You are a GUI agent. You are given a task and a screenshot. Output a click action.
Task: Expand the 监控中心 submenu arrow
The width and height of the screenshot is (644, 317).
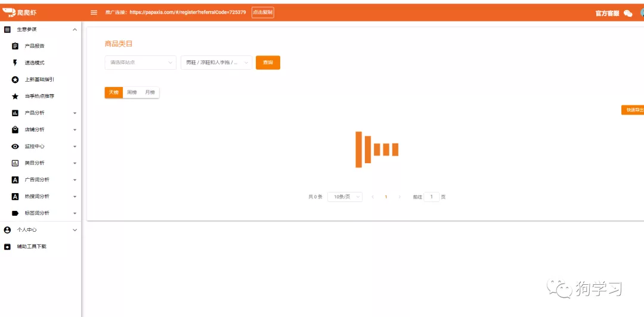click(x=75, y=147)
